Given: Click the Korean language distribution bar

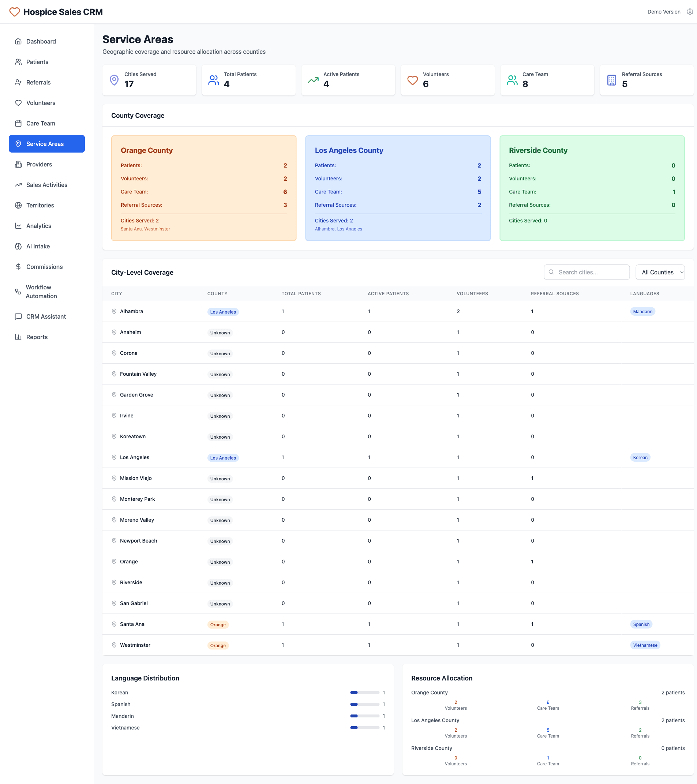Looking at the screenshot, I should click(x=364, y=693).
